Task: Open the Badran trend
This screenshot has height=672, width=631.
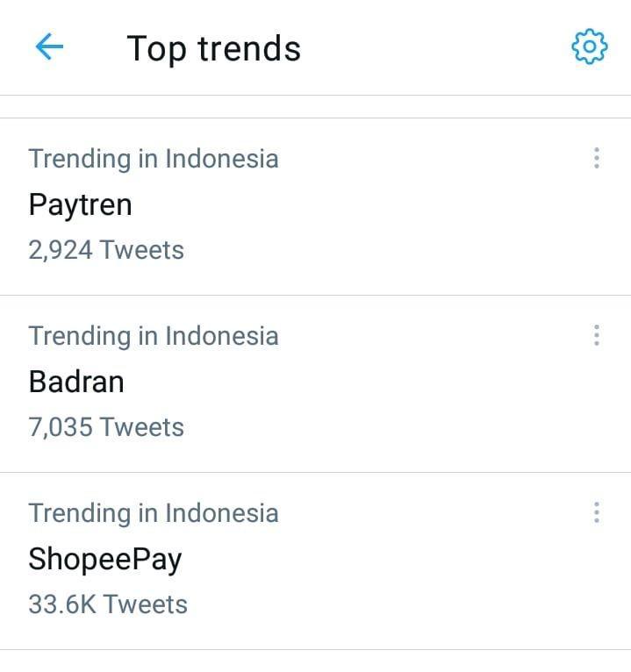Action: click(76, 382)
